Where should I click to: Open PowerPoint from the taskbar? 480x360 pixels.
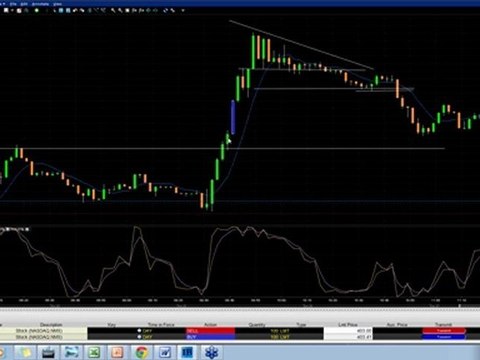click(117, 352)
